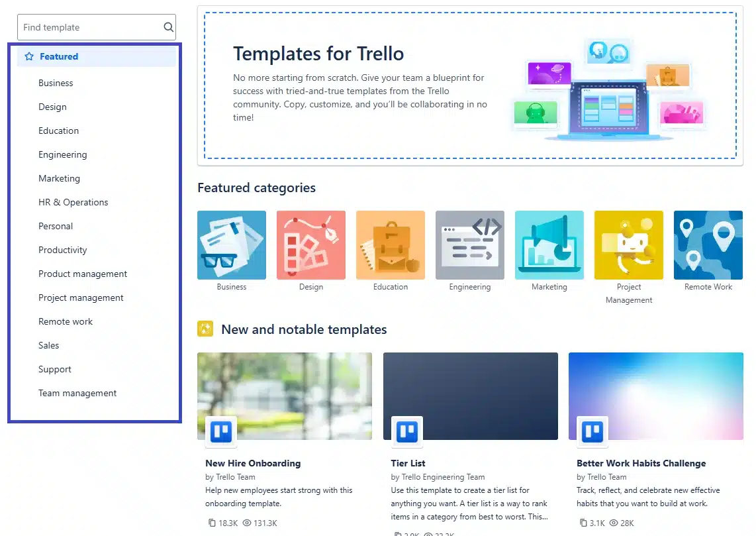
Task: Click 'by Trello Engineering Team' text
Action: (438, 477)
